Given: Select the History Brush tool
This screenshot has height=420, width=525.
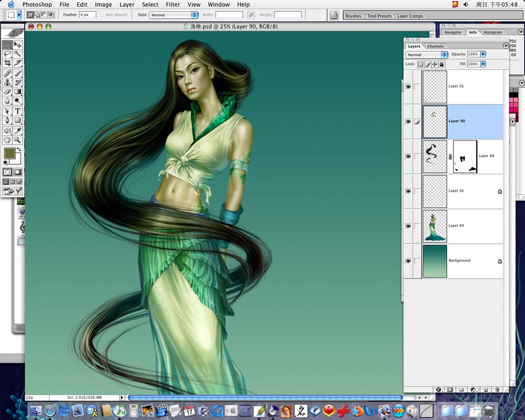Looking at the screenshot, I should (x=18, y=82).
